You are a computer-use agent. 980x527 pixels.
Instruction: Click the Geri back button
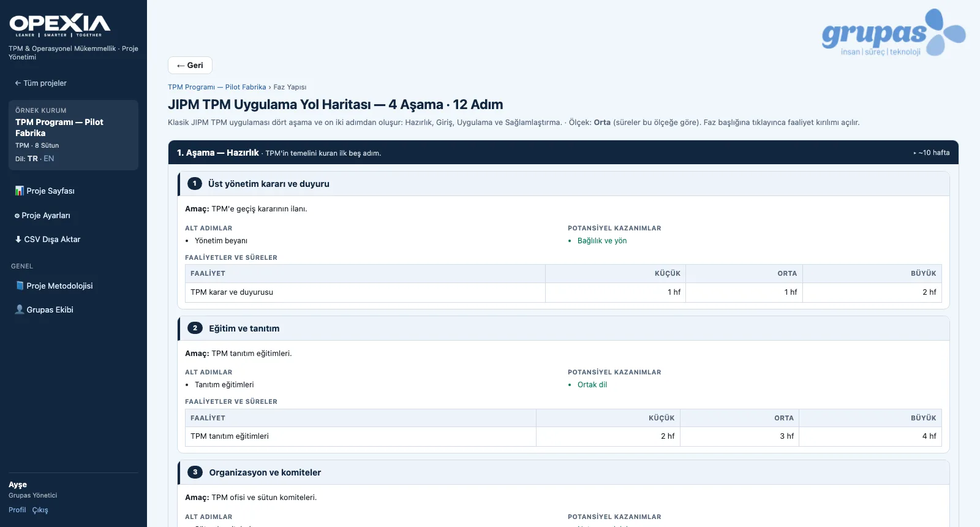190,65
